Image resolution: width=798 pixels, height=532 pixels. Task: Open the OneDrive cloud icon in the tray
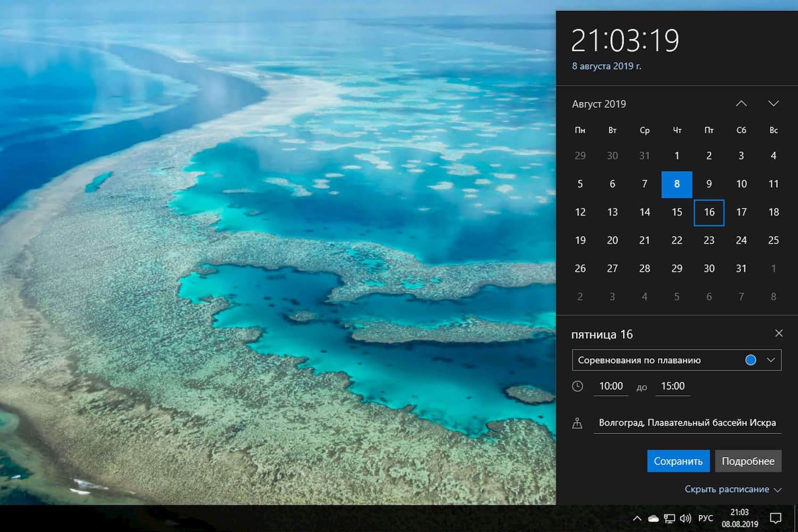tap(653, 518)
